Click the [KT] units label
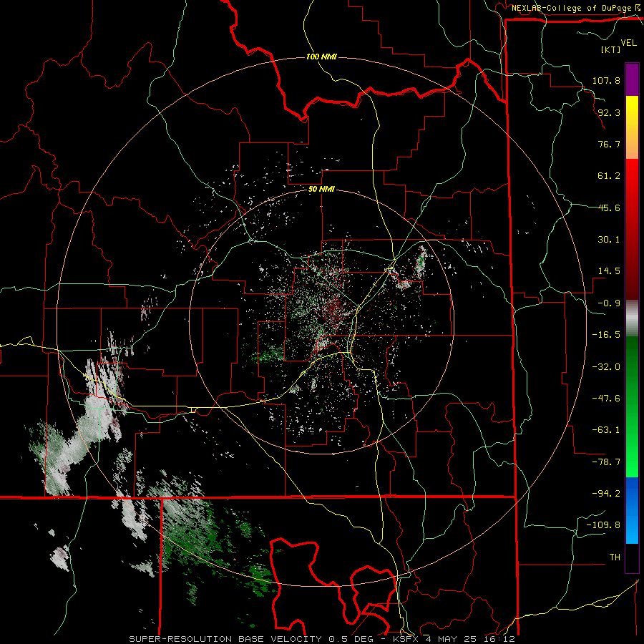The image size is (644, 644). [x=611, y=49]
